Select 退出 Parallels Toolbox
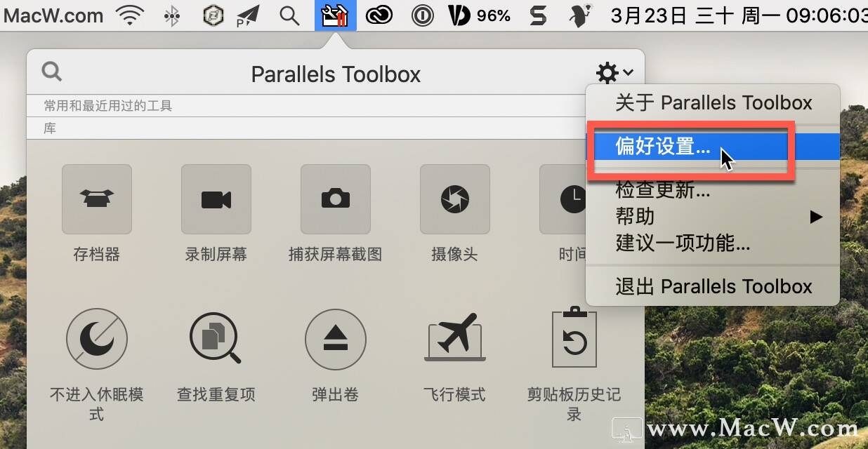Screen dimensions: 868x449 (713, 286)
